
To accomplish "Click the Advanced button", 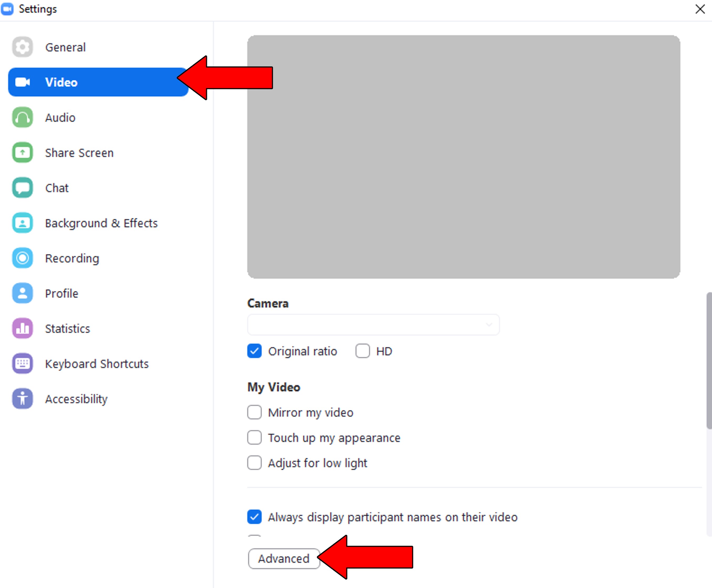I will click(x=284, y=559).
